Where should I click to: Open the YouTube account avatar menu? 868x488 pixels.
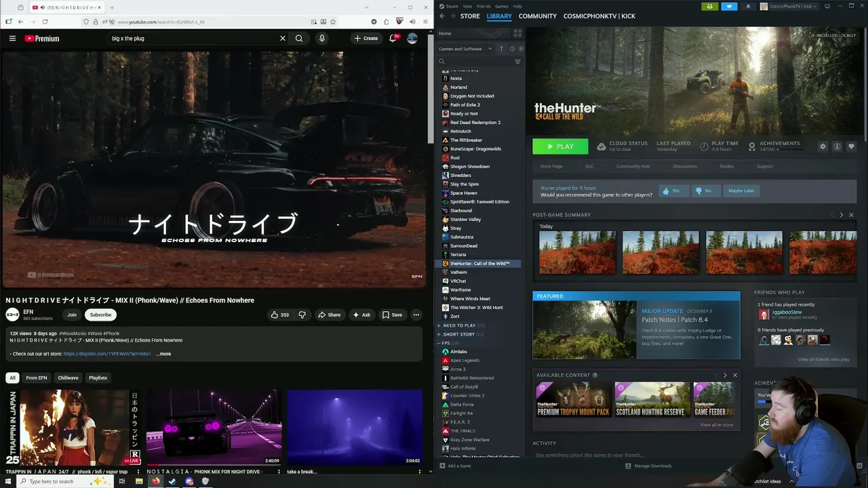[x=412, y=39]
